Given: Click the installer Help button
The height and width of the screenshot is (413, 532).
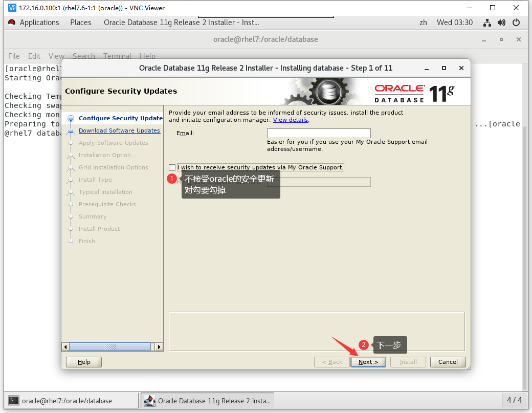Looking at the screenshot, I should [x=84, y=362].
